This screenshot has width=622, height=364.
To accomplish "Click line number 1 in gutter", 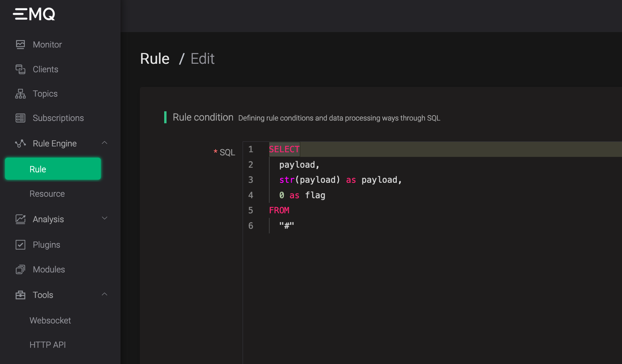I will [251, 149].
